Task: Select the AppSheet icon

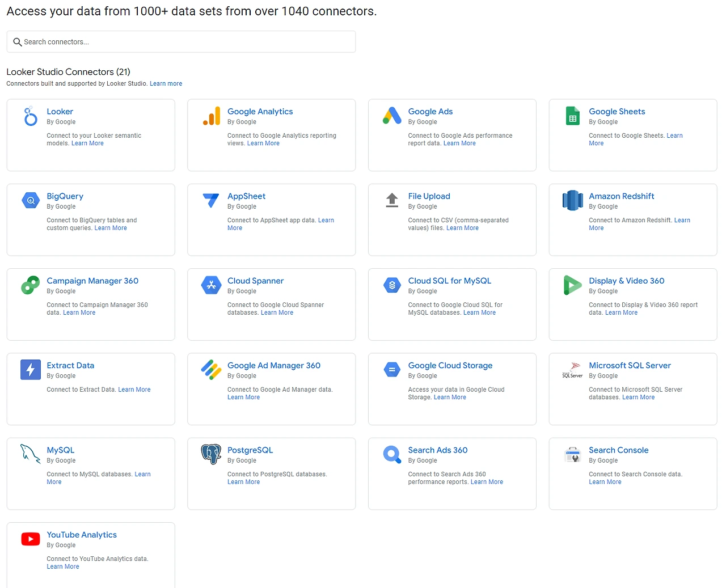Action: (211, 200)
